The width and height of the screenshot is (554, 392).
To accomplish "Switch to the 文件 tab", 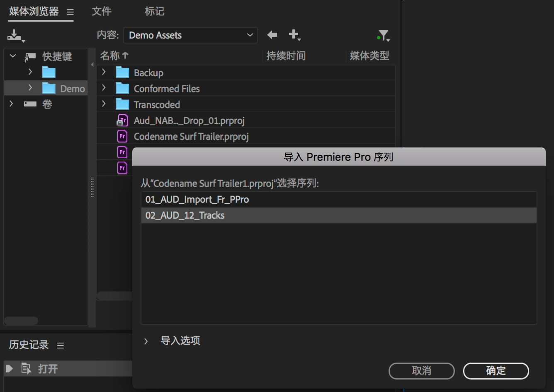I will pyautogui.click(x=102, y=12).
